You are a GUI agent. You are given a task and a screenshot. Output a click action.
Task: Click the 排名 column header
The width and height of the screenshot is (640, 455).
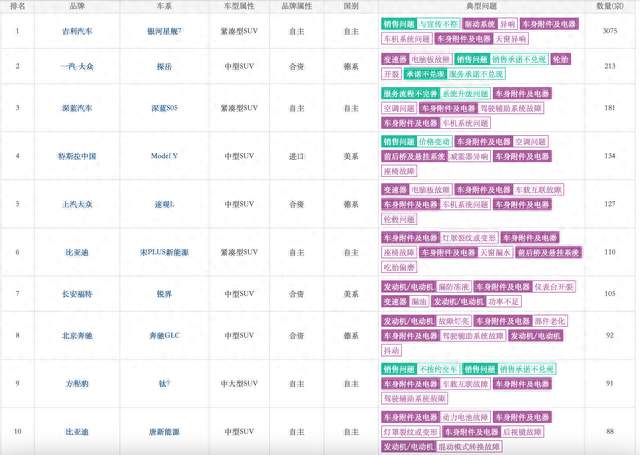18,6
